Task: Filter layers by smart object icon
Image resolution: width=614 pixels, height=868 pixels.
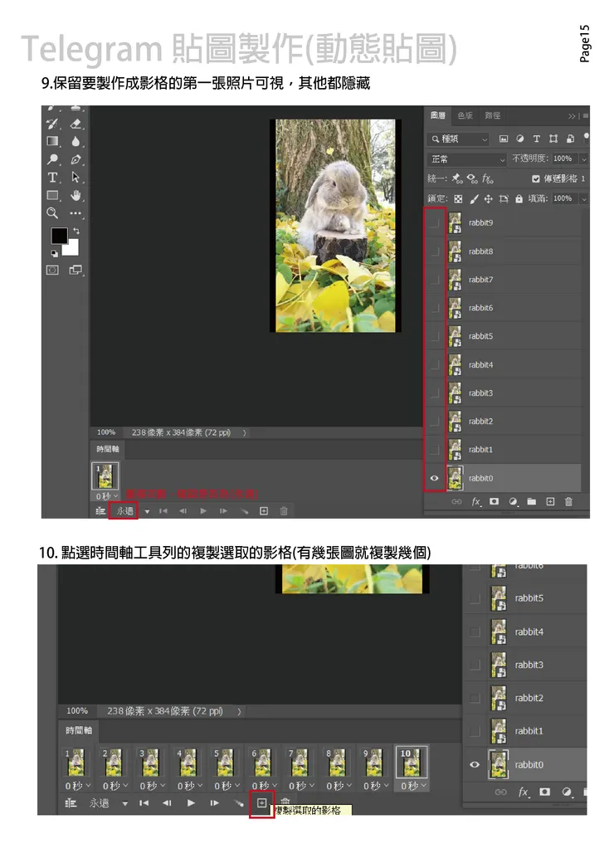Action: click(570, 139)
